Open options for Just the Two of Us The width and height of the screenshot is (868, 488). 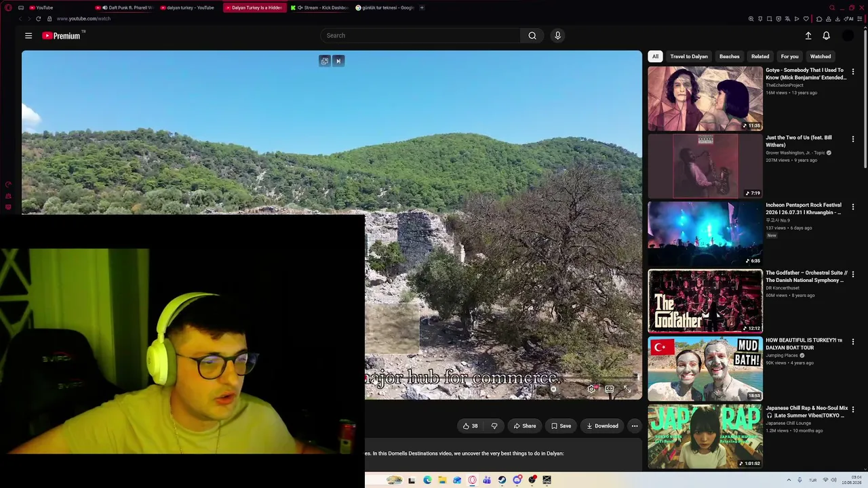(x=853, y=139)
